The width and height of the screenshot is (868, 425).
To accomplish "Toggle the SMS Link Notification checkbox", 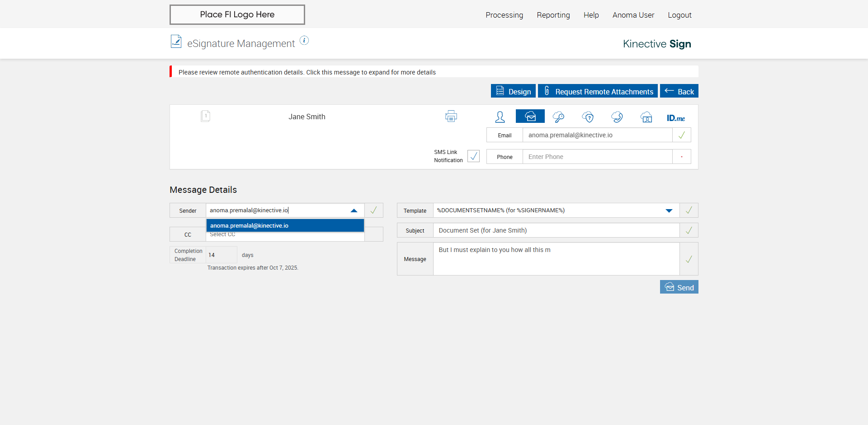I will [x=473, y=156].
